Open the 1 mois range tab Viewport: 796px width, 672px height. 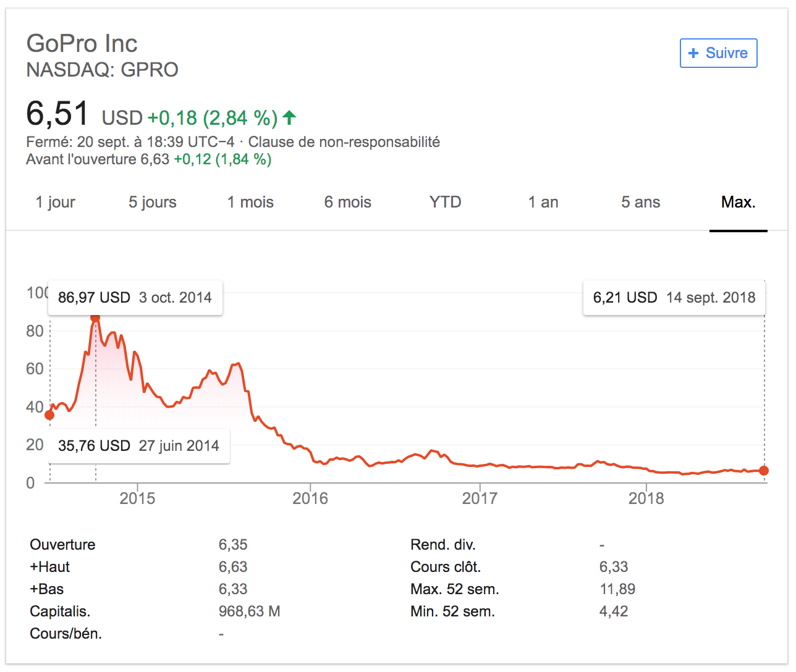pos(250,202)
